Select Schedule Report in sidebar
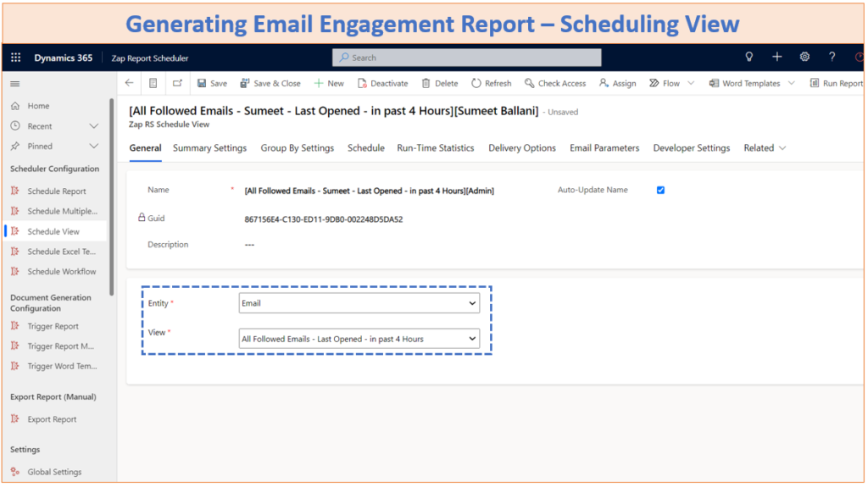 pyautogui.click(x=56, y=191)
